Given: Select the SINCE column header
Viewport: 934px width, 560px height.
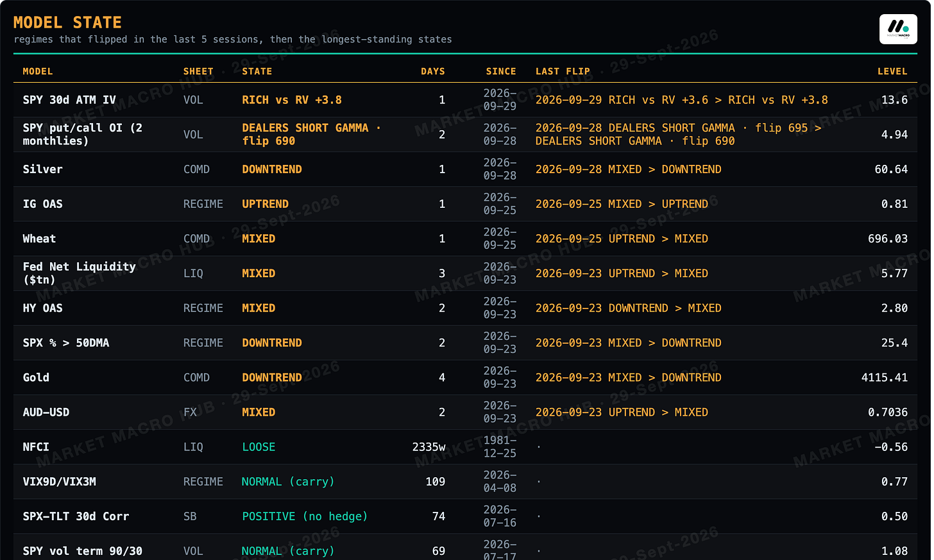Looking at the screenshot, I should (x=501, y=71).
